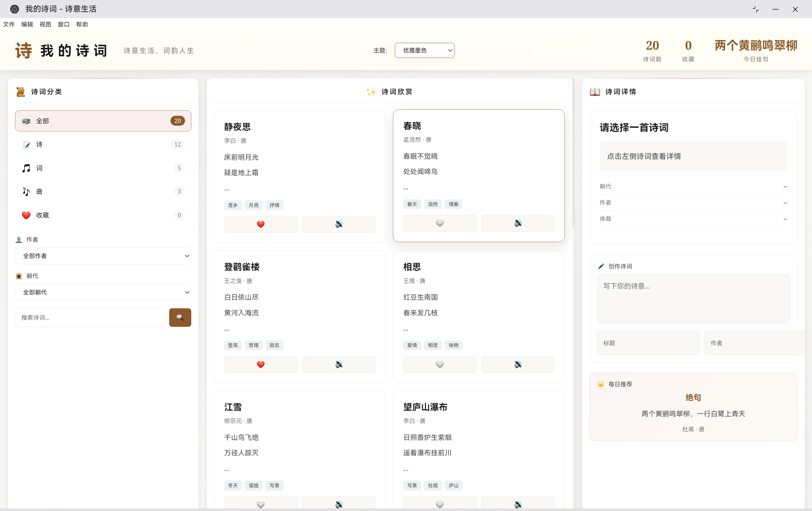The image size is (812, 511).
Task: Open the 主题 theme dropdown 优雅墨色
Action: [424, 50]
